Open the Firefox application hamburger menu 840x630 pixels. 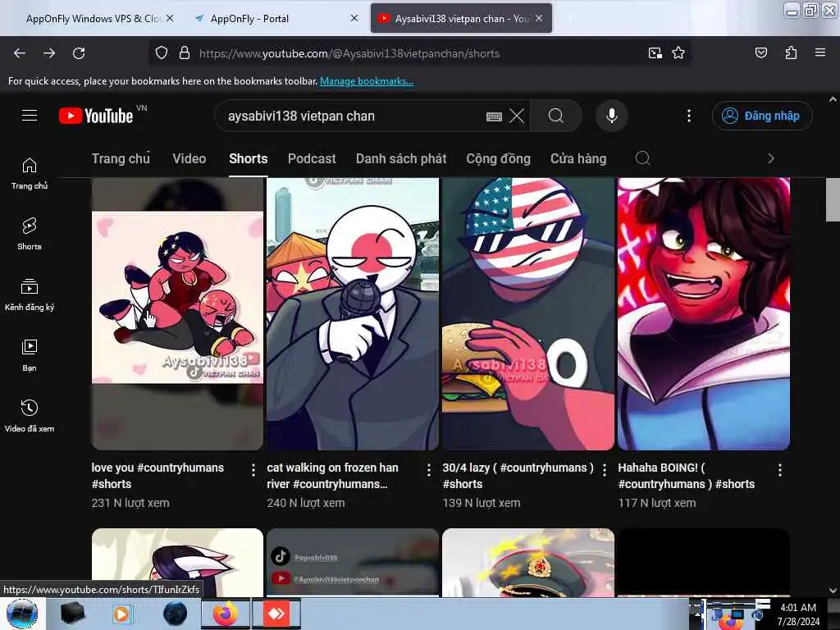tap(819, 52)
